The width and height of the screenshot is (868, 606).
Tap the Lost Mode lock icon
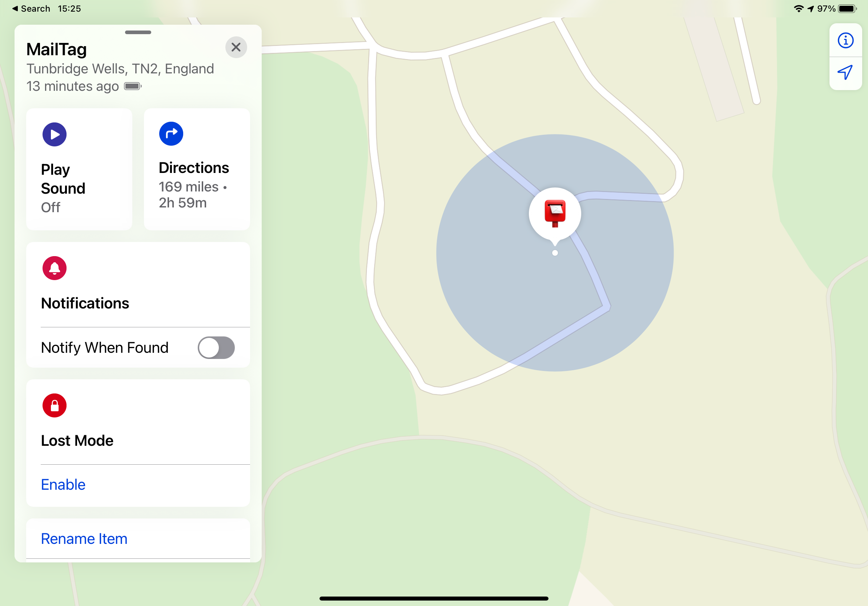(54, 405)
